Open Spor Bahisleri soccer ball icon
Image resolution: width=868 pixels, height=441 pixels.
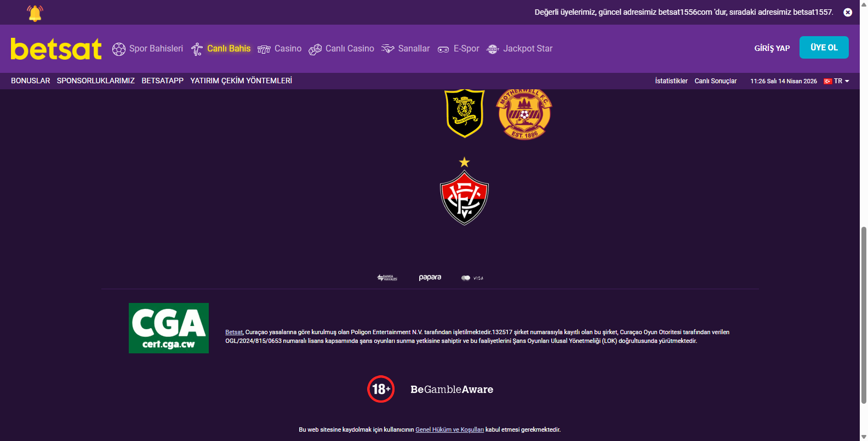(119, 49)
